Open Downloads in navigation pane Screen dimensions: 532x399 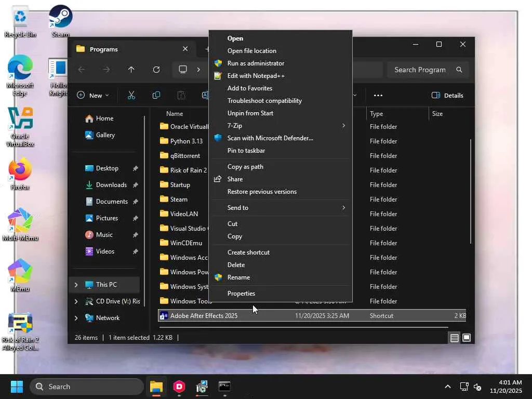click(x=111, y=185)
